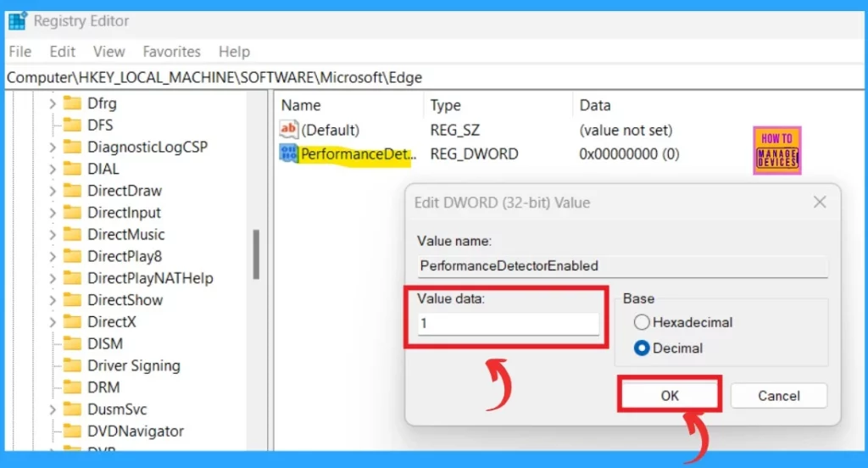Select the Decimal base option
This screenshot has width=868, height=468.
(x=642, y=348)
